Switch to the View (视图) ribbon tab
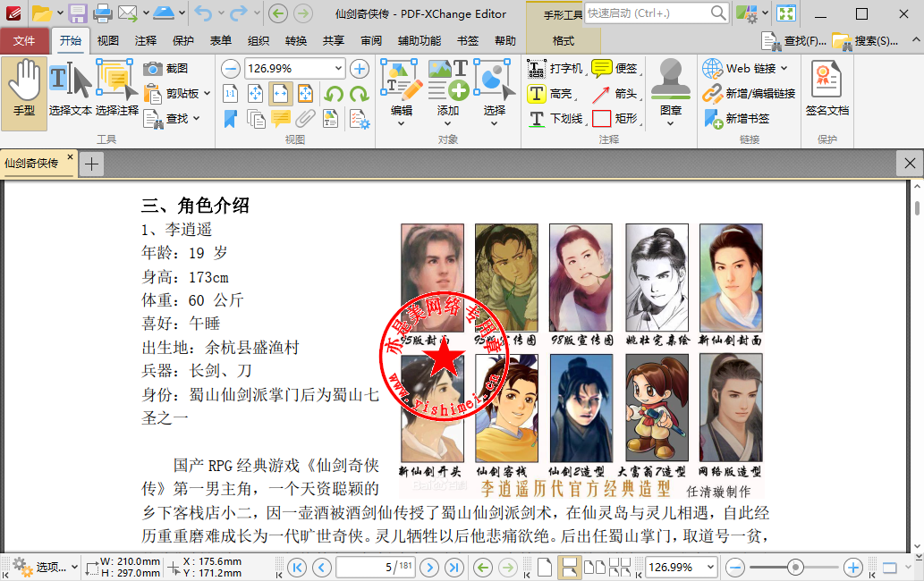924x581 pixels. pyautogui.click(x=108, y=40)
